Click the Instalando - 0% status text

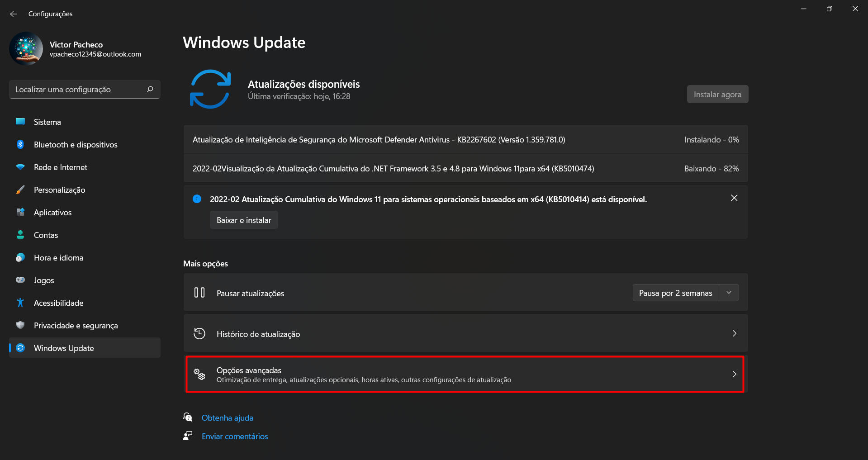tap(711, 140)
